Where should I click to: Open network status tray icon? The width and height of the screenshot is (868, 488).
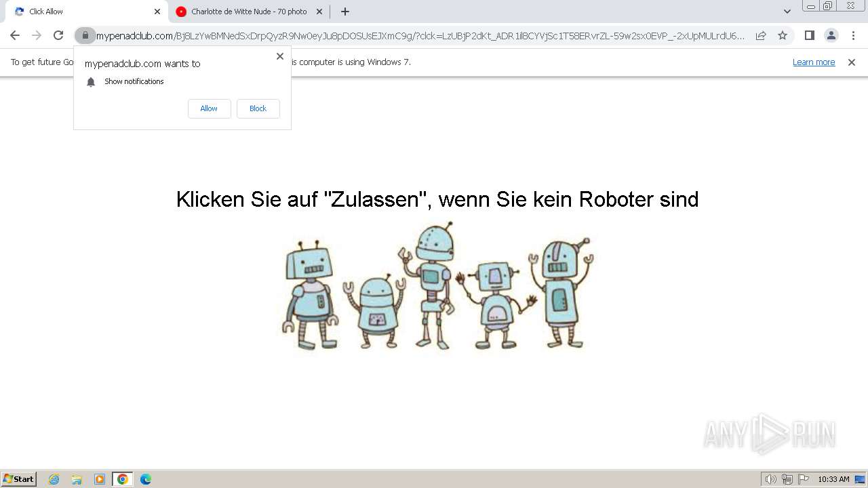[x=787, y=479]
